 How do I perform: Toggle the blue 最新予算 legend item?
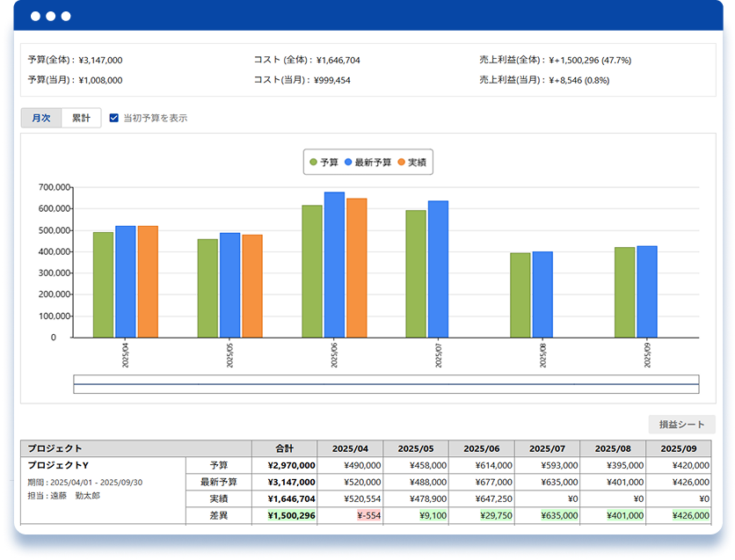click(368, 163)
